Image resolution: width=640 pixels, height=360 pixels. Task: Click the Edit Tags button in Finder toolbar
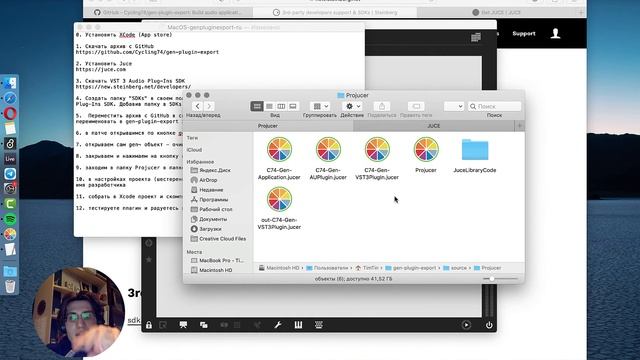[416, 106]
